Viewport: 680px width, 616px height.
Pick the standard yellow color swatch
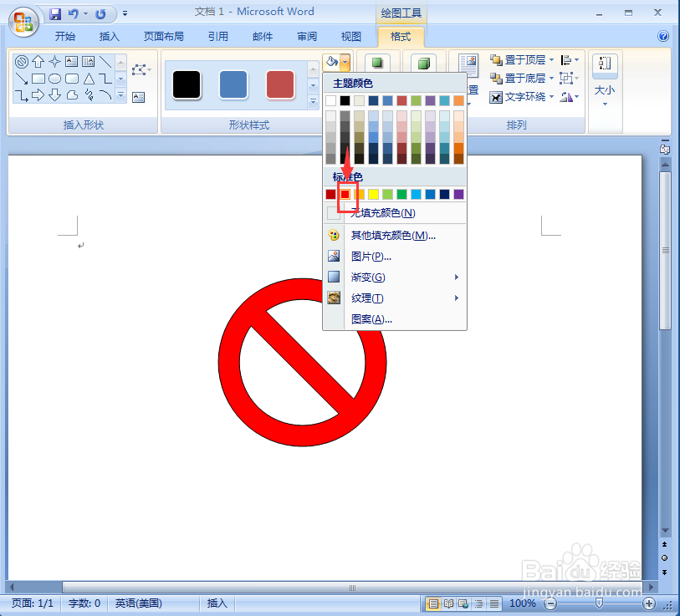coord(373,194)
